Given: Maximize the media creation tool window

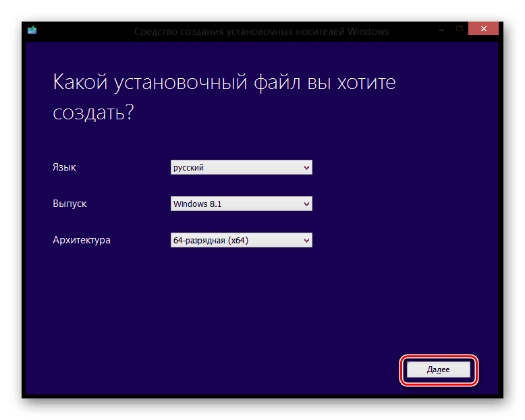Looking at the screenshot, I should pyautogui.click(x=460, y=29).
